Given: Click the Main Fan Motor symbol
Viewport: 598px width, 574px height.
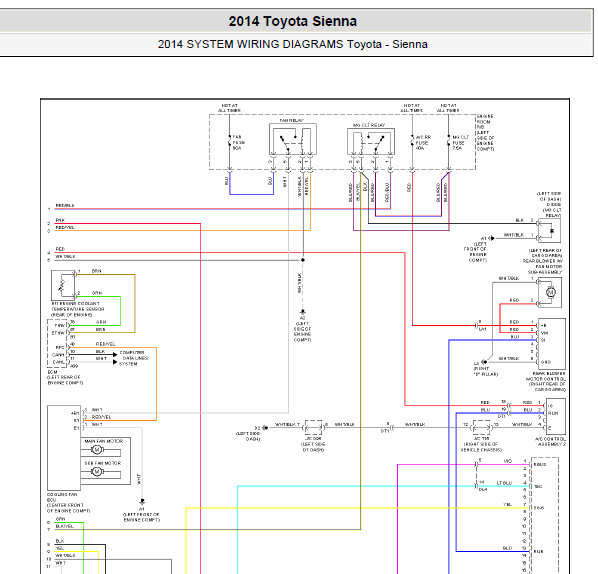Looking at the screenshot, I should 96,450.
